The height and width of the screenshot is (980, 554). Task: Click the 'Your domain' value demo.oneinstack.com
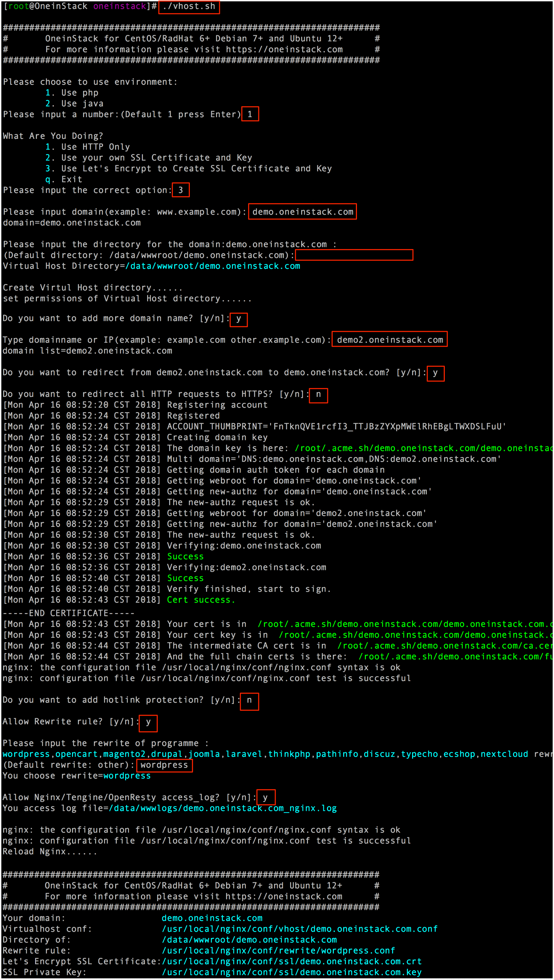pyautogui.click(x=212, y=918)
